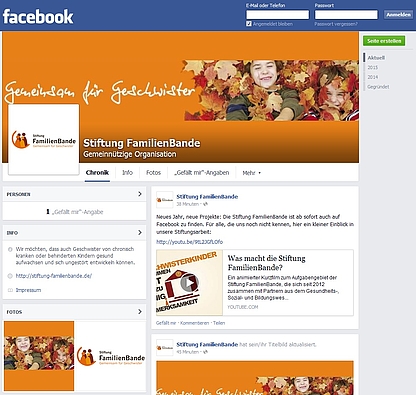Play the YouTube video preview
Viewport: 416px width, 395px height.
[189, 283]
